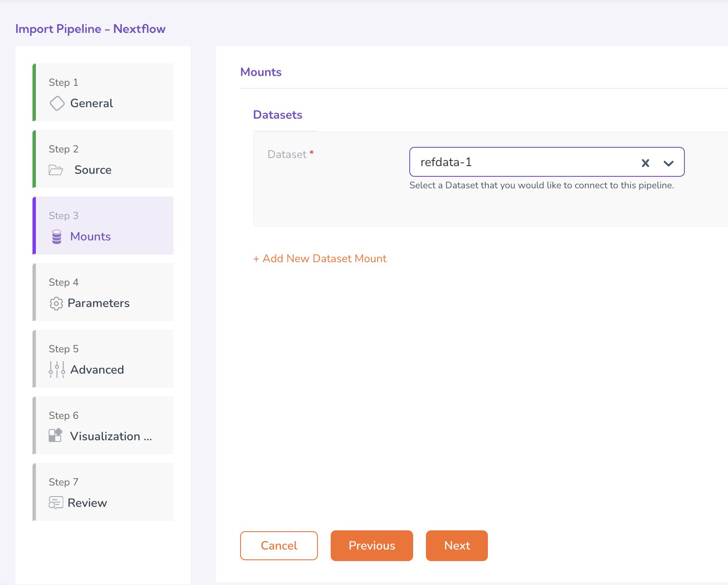The height and width of the screenshot is (585, 728).
Task: Add a new dataset mount
Action: click(320, 259)
